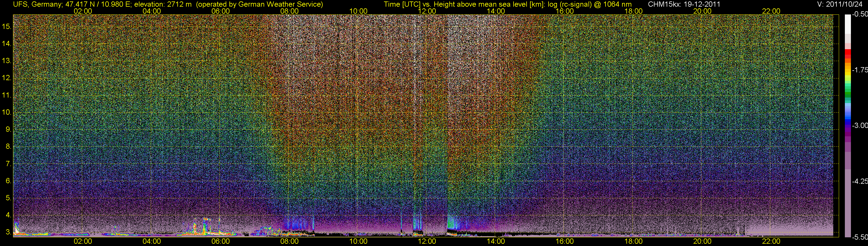Click the colorbar value -5.50

[x=860, y=237]
